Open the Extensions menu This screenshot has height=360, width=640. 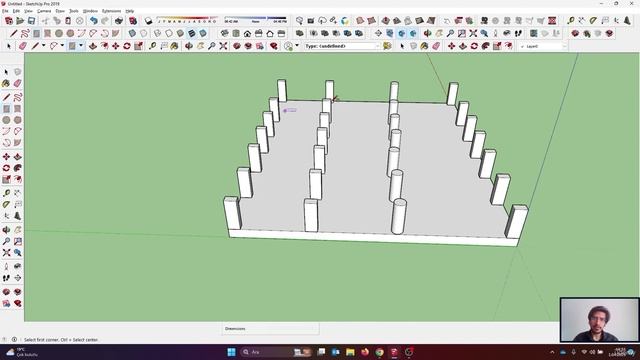111,11
